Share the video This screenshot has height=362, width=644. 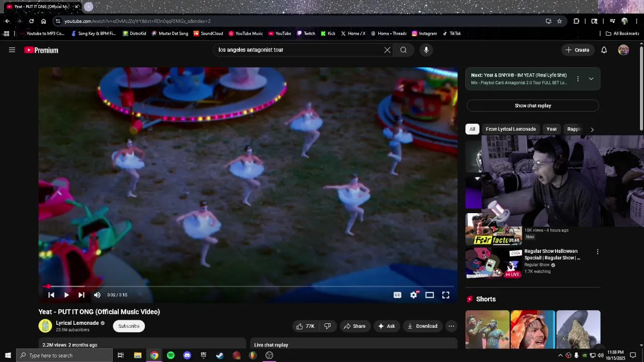pos(355,326)
